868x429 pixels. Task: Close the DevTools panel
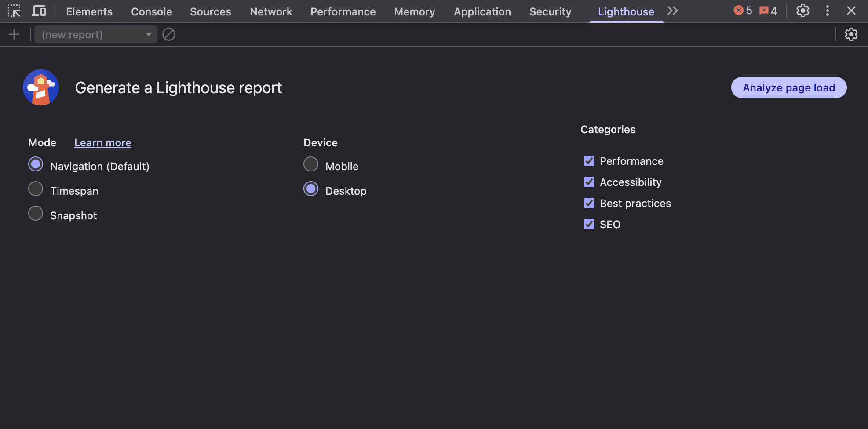(x=851, y=11)
